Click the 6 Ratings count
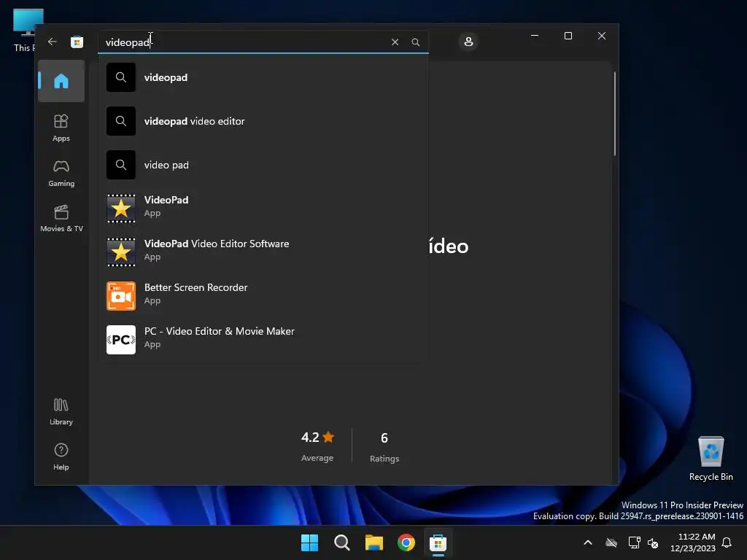Screen dimensions: 747x560 tap(384, 447)
